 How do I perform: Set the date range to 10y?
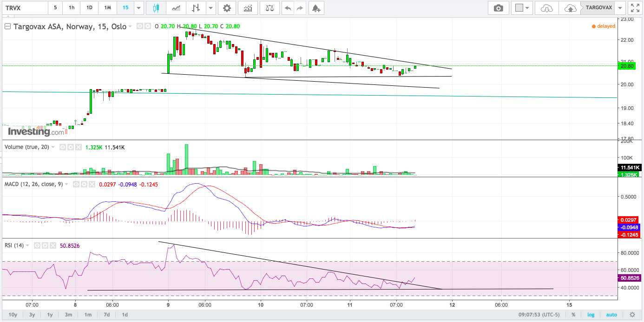click(x=13, y=315)
